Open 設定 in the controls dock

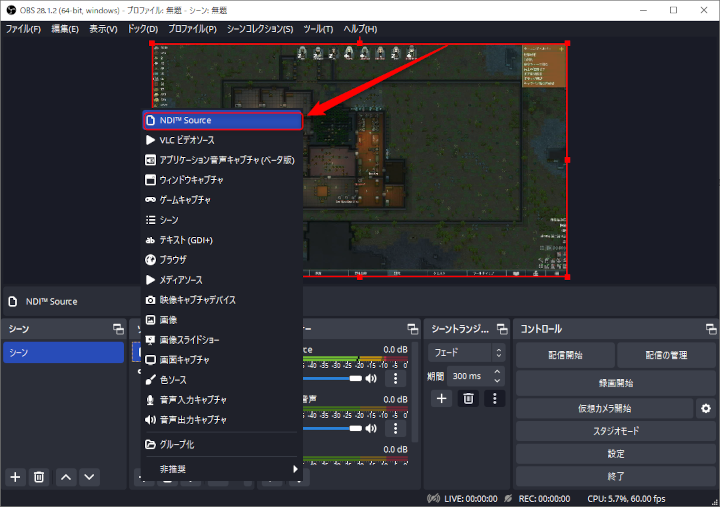(x=616, y=454)
